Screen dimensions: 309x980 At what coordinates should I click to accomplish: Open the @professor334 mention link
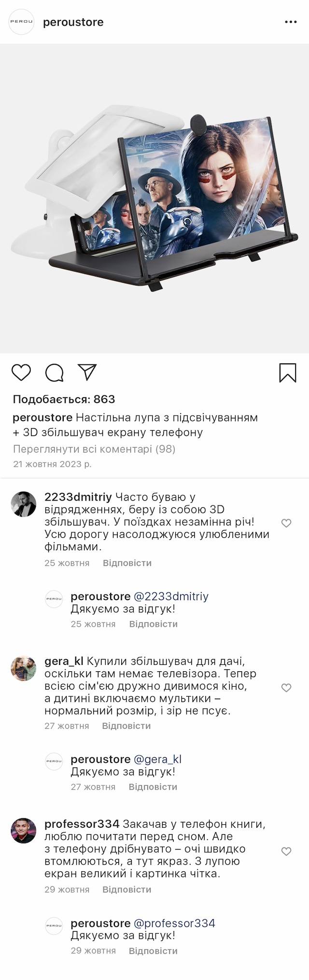point(174,923)
